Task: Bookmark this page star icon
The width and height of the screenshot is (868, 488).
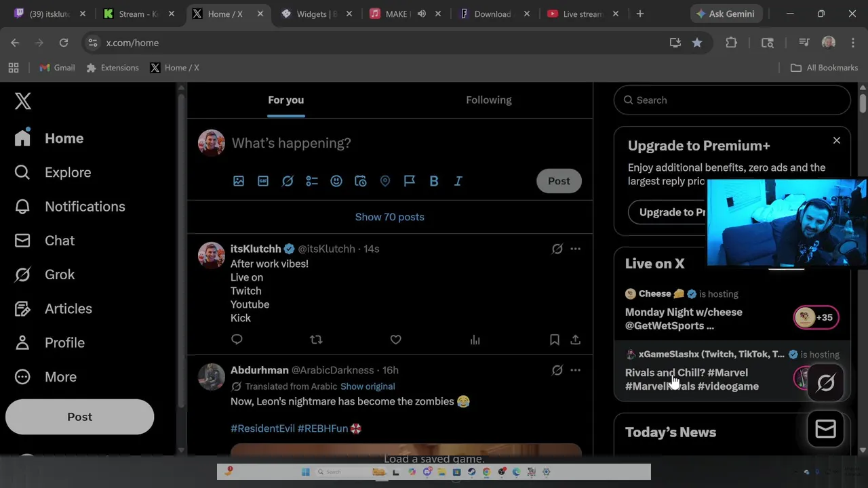Action: (x=697, y=43)
